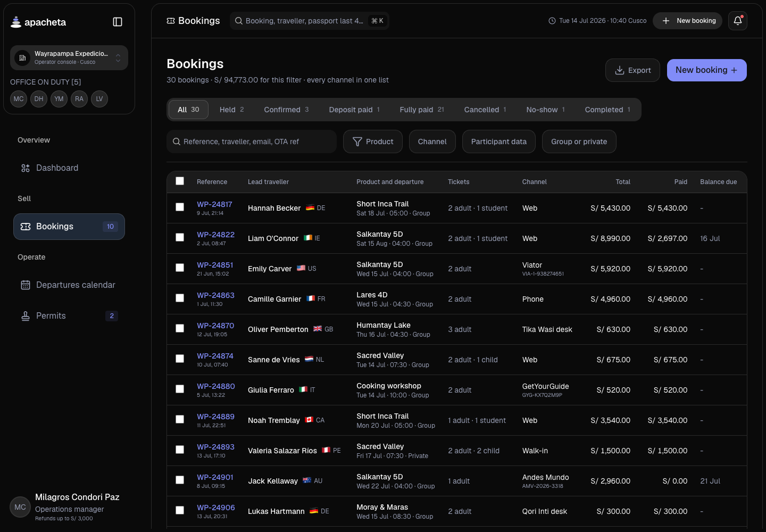
Task: Tick checkbox for booking WP-24822
Action: click(x=180, y=237)
